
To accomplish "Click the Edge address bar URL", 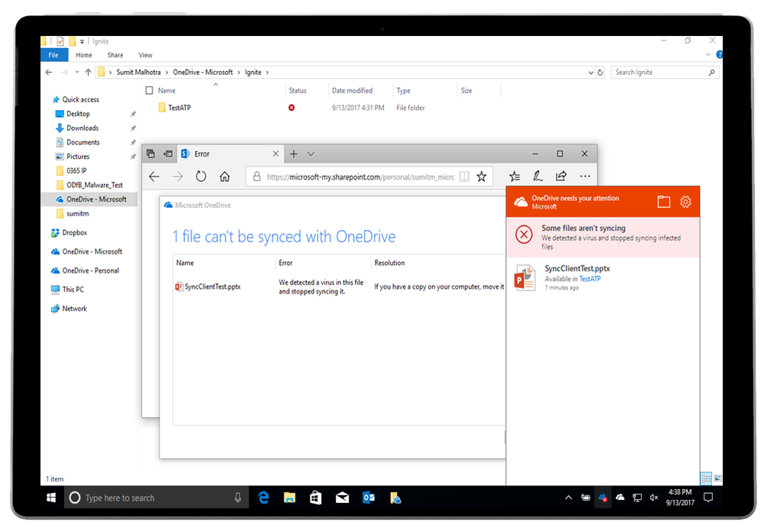I will point(359,177).
